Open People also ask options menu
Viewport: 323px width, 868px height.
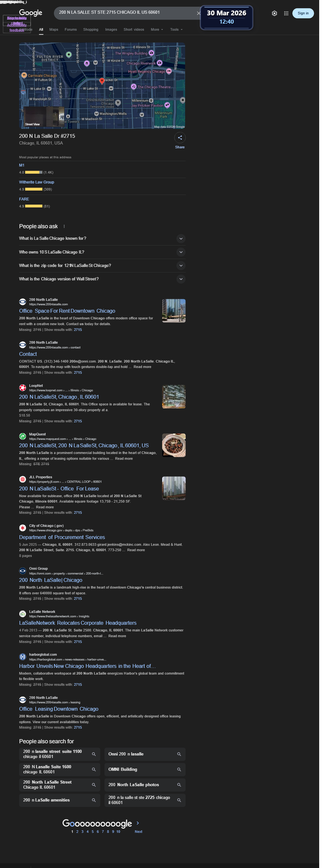pos(64,226)
